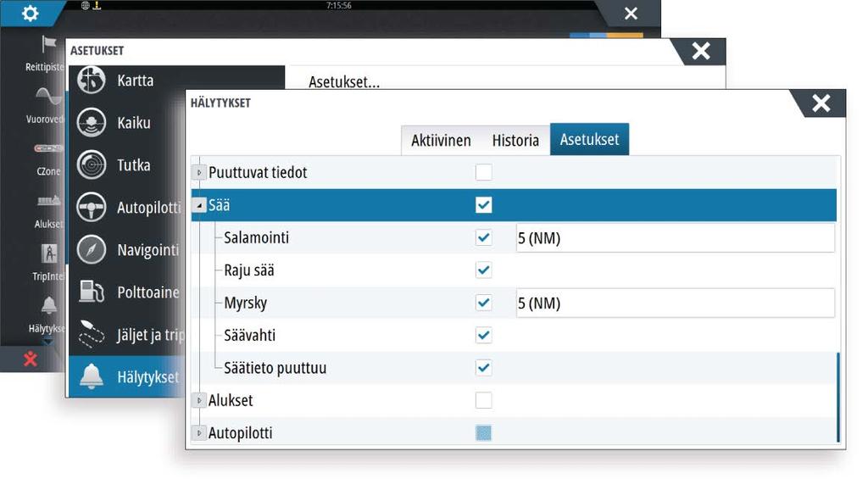Select the Myrsky row label
The image size is (868, 490).
tap(245, 303)
